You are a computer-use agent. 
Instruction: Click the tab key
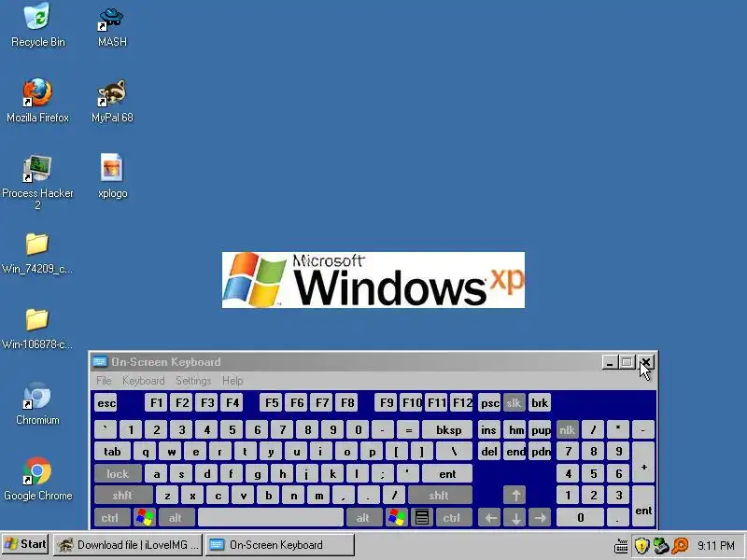(112, 452)
